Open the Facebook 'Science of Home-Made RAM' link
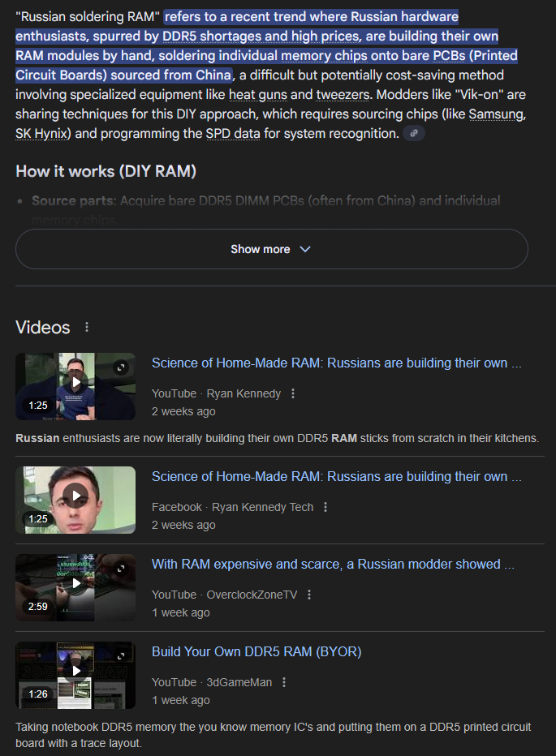Viewport: 556px width, 756px height. pyautogui.click(x=337, y=476)
